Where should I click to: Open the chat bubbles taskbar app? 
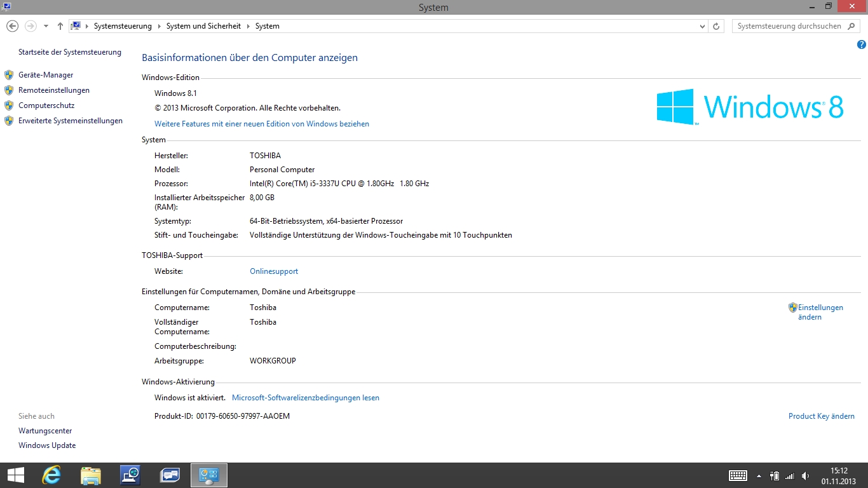tap(170, 475)
